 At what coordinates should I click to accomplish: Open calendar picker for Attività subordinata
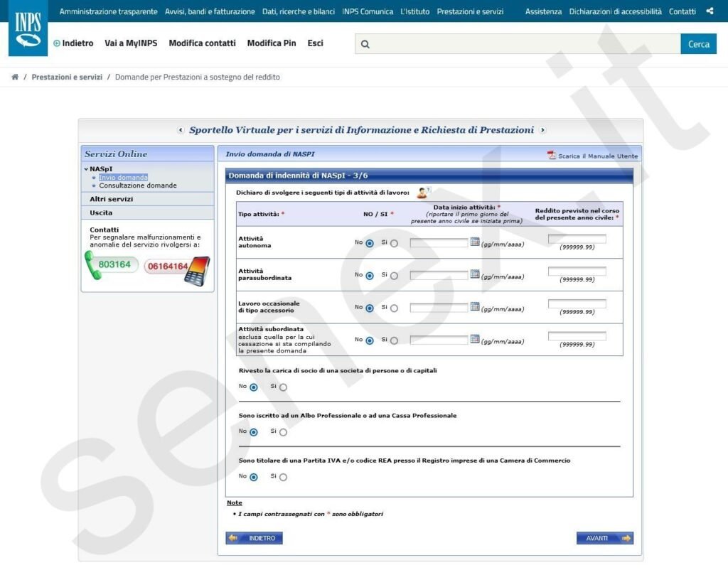(475, 340)
